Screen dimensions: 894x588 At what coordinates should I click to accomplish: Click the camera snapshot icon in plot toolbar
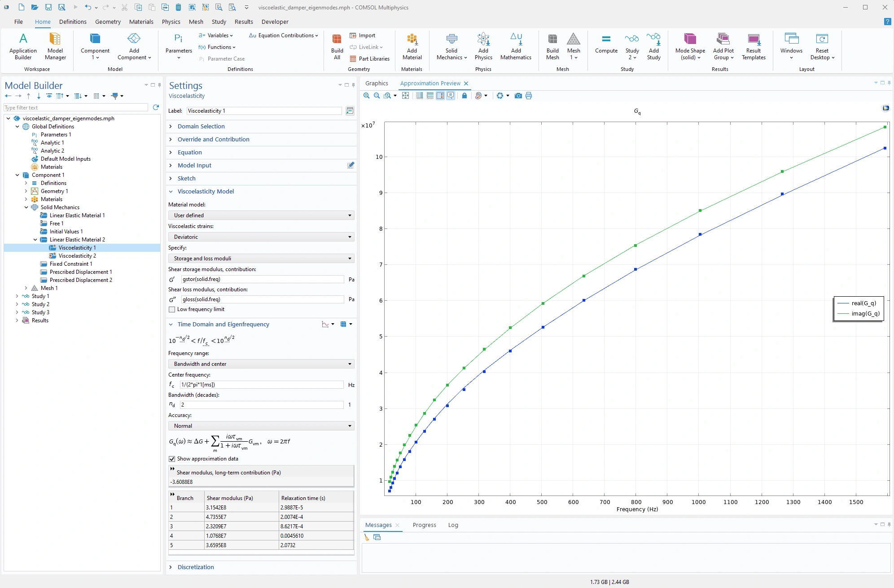pos(518,96)
